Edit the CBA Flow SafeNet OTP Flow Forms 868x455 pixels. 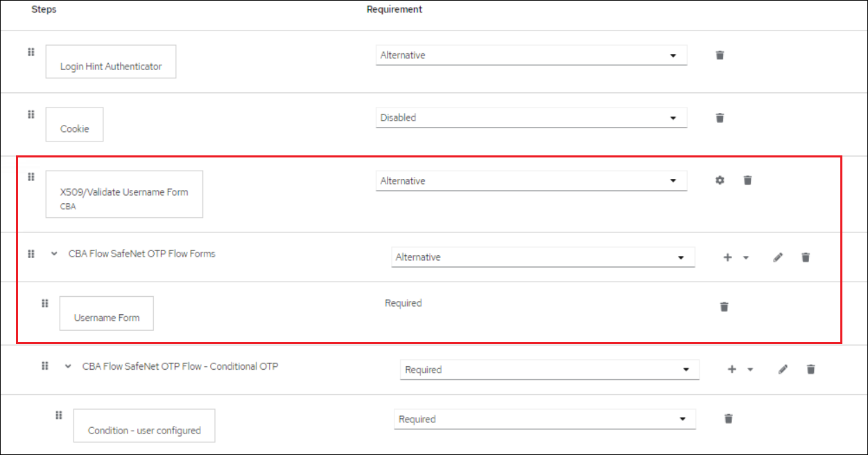pyautogui.click(x=778, y=257)
